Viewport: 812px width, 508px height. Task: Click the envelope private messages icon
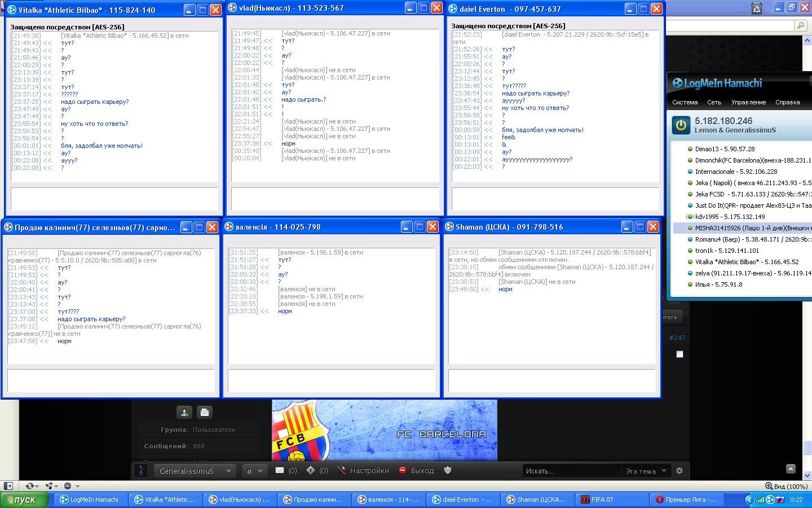click(279, 470)
